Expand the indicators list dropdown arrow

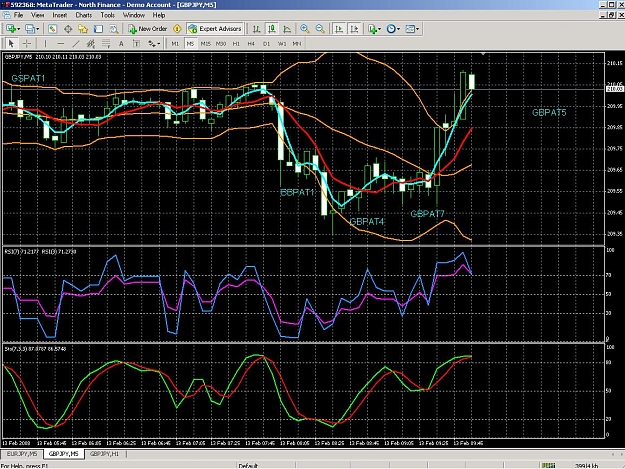379,29
